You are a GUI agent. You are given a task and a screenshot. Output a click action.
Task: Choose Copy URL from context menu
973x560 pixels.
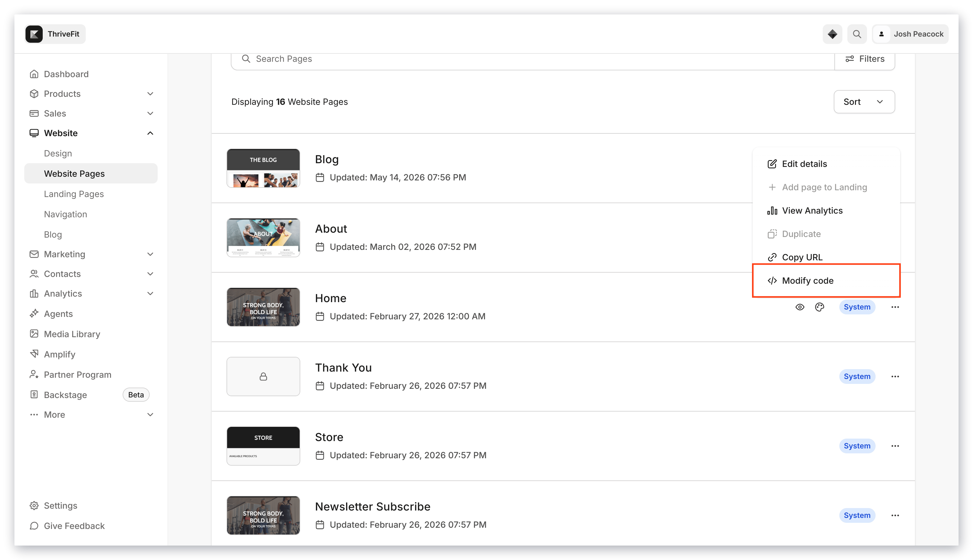pyautogui.click(x=826, y=257)
